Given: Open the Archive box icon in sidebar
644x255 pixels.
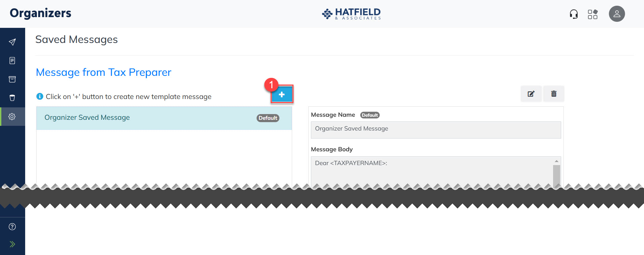Looking at the screenshot, I should (x=12, y=79).
